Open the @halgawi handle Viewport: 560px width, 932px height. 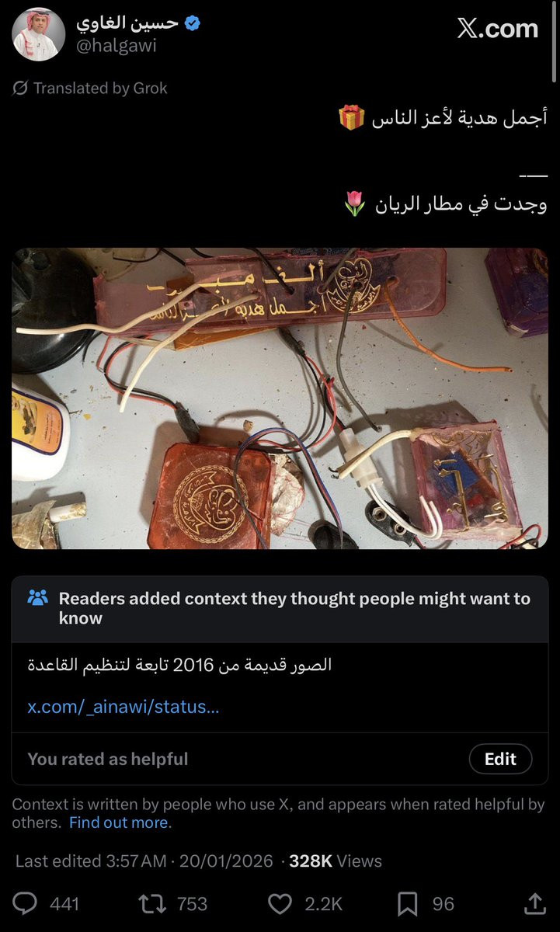117,46
